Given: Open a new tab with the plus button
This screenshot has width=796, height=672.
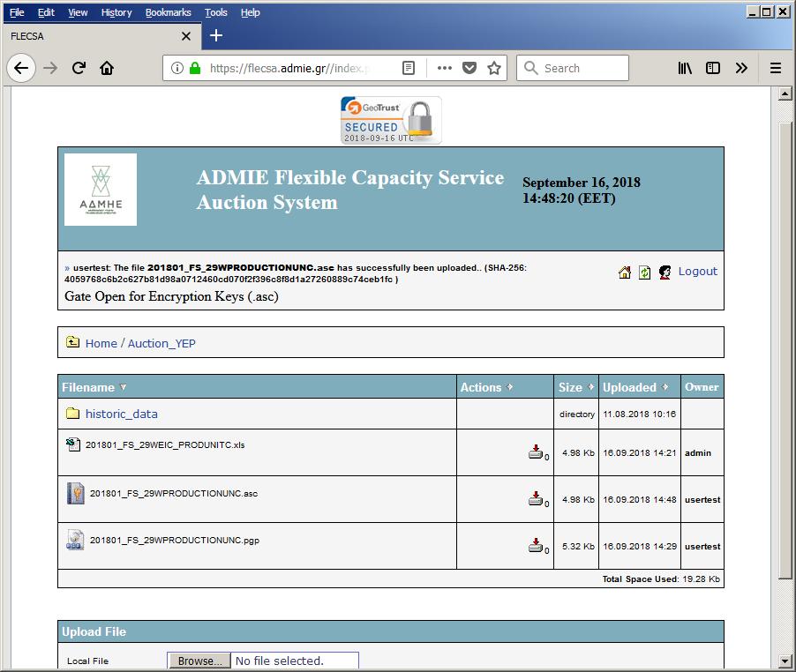Looking at the screenshot, I should [215, 35].
